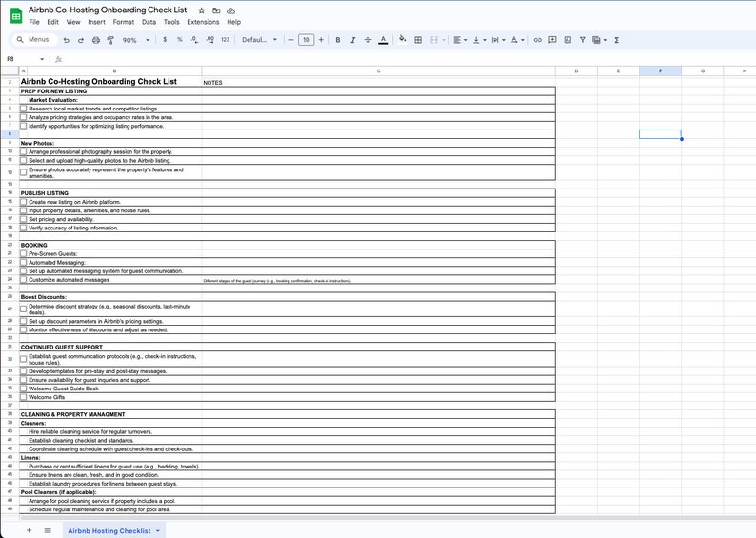Insert a link
The height and width of the screenshot is (538, 756).
538,40
